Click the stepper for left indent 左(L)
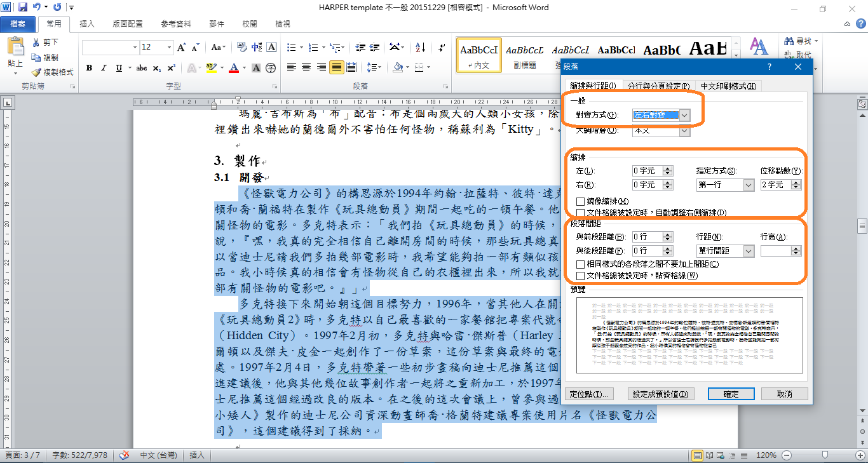 coord(667,171)
